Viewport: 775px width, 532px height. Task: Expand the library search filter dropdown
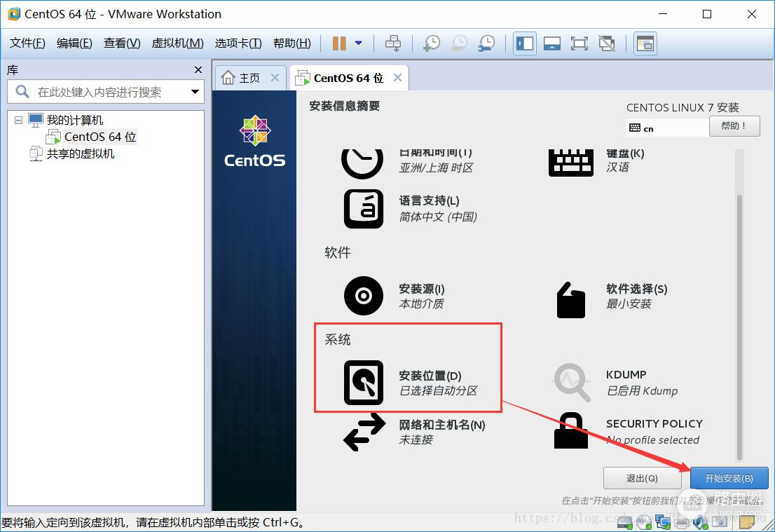click(195, 92)
